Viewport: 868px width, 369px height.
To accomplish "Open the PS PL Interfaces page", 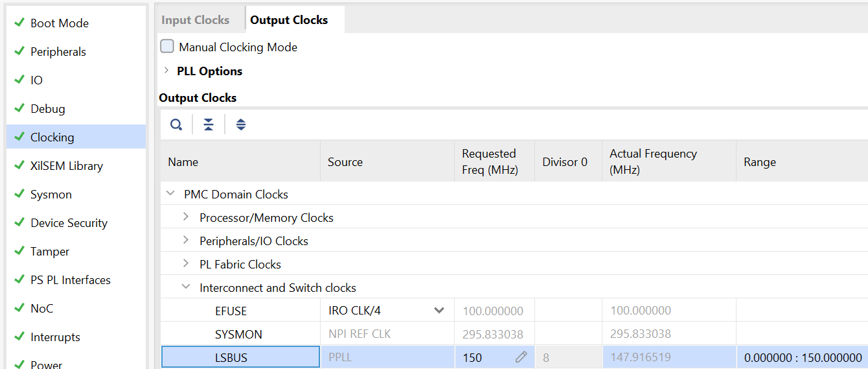I will [71, 280].
